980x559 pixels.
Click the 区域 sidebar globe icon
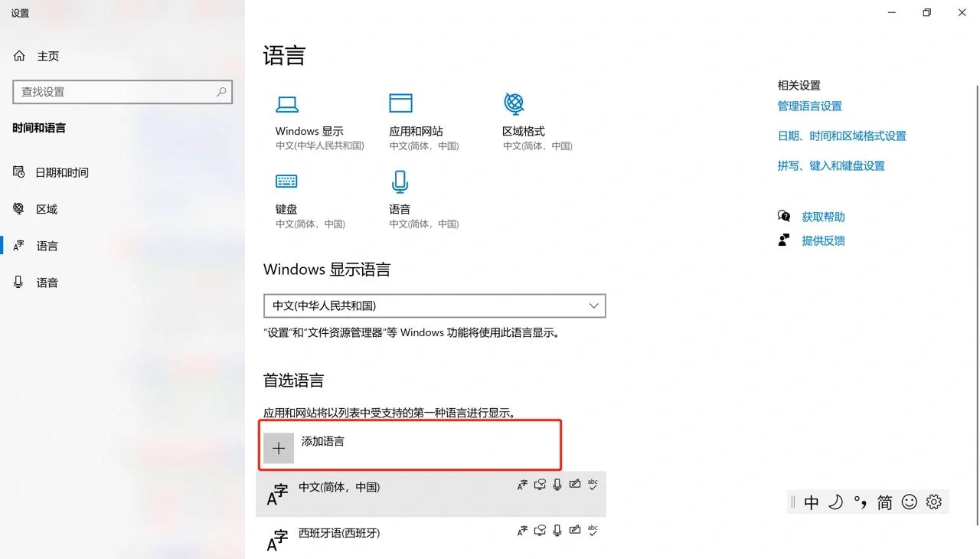coord(19,208)
